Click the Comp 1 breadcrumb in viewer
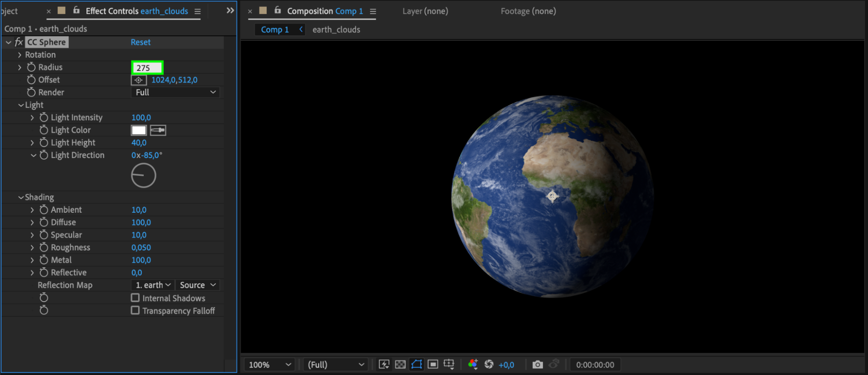Viewport: 868px width, 375px height. pyautogui.click(x=274, y=30)
